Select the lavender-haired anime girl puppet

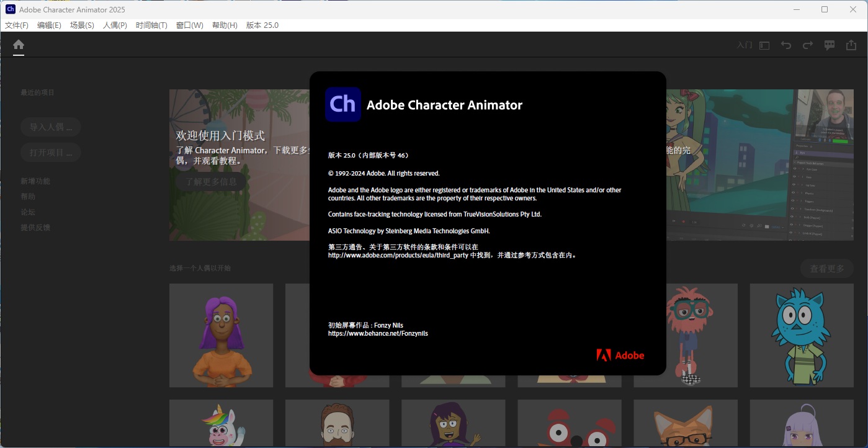coord(802,423)
